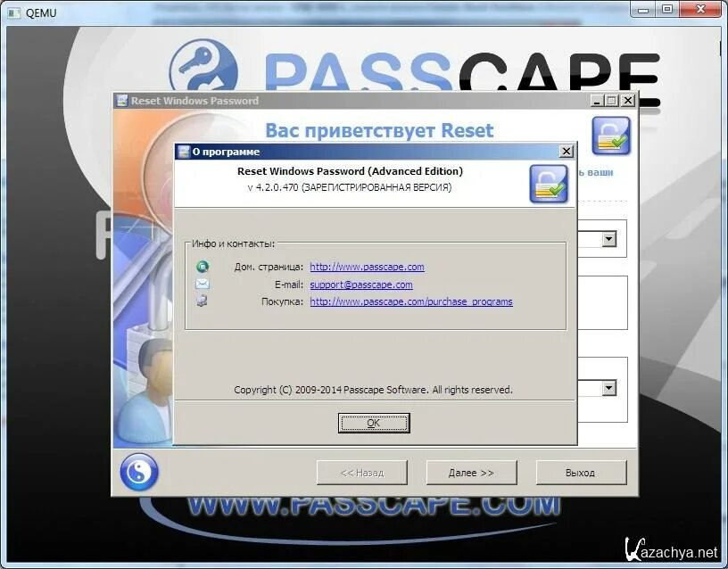
Task: Click the "Далее >>" button
Action: click(471, 473)
